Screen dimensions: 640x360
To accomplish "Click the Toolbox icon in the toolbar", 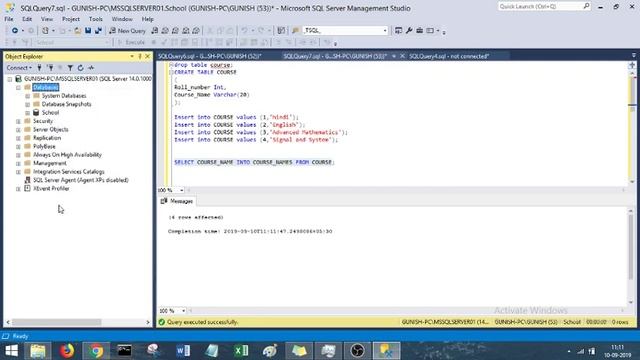I will (419, 31).
